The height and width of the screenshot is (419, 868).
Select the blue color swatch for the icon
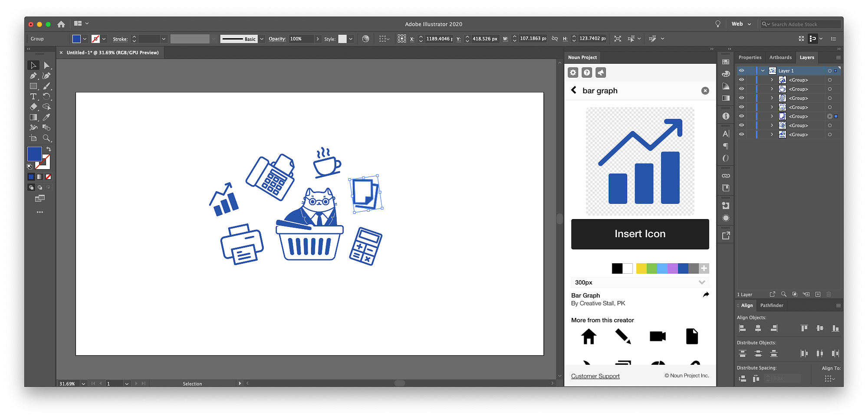(x=683, y=268)
